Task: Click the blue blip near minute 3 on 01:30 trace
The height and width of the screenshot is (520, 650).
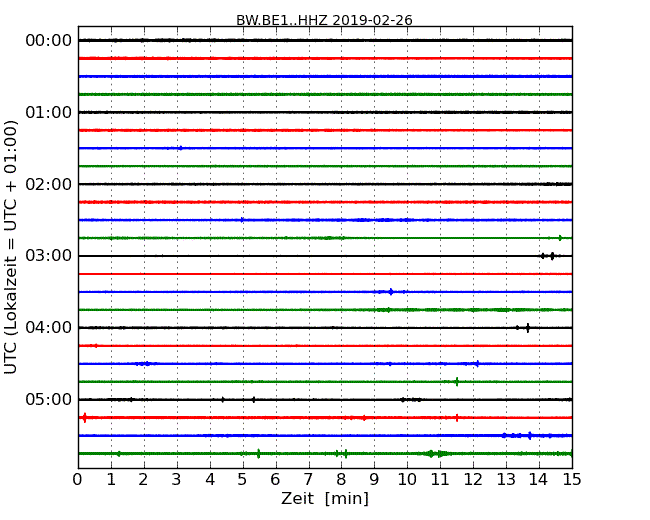Action: point(180,148)
